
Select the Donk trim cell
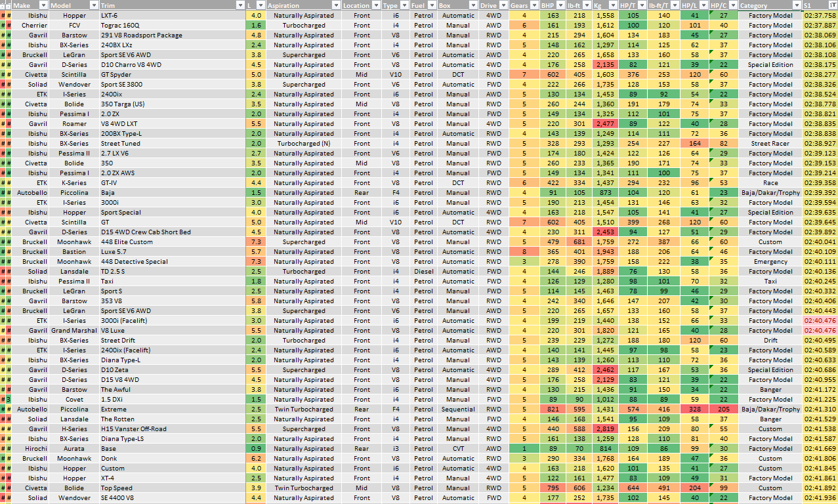[173, 458]
